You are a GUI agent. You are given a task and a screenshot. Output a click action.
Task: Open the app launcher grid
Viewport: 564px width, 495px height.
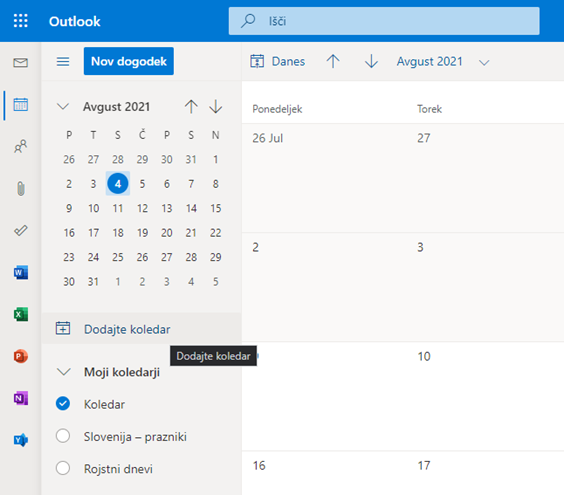[21, 21]
